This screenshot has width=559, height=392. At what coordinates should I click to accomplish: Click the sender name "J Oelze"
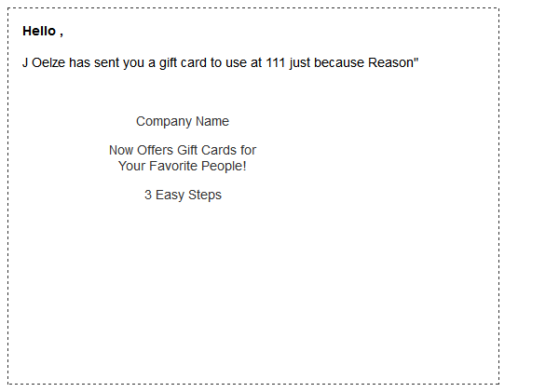click(44, 62)
